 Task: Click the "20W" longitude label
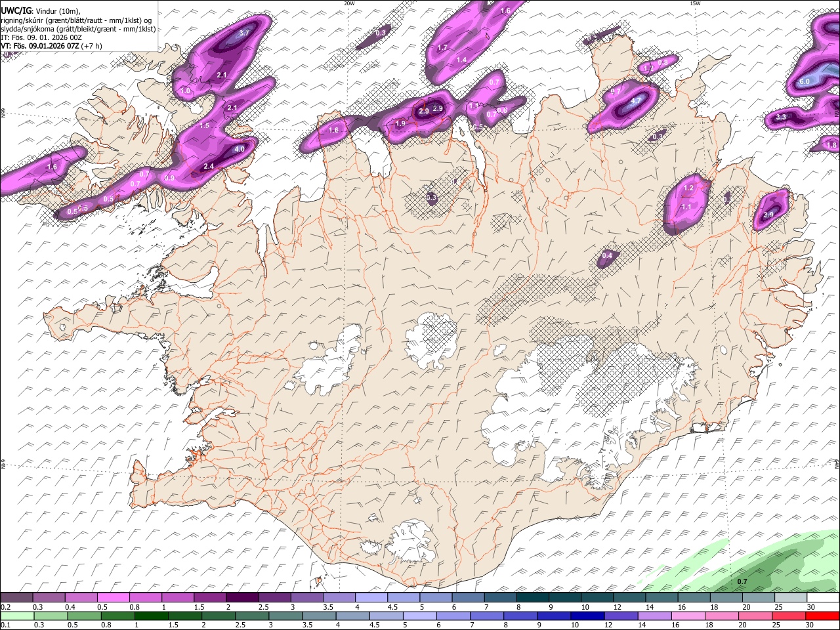click(349, 3)
